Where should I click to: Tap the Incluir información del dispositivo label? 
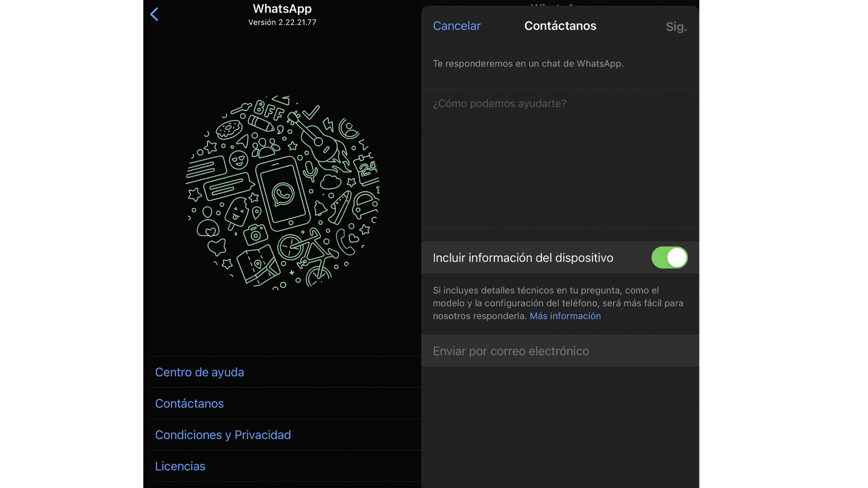523,258
